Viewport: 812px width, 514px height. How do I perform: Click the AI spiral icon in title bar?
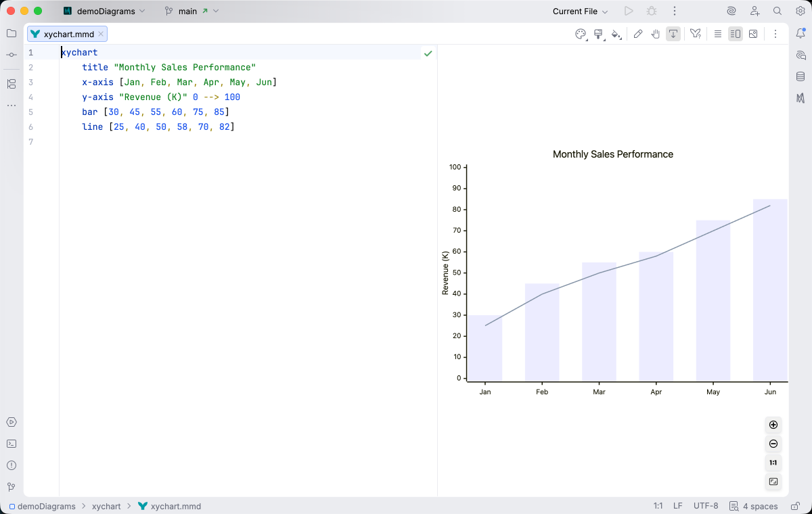coord(731,11)
